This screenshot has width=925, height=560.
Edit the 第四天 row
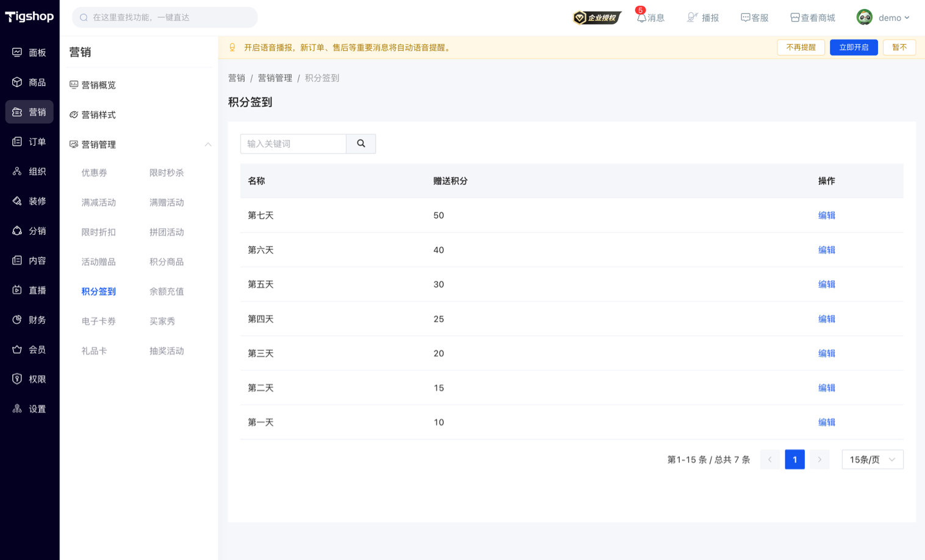click(827, 319)
